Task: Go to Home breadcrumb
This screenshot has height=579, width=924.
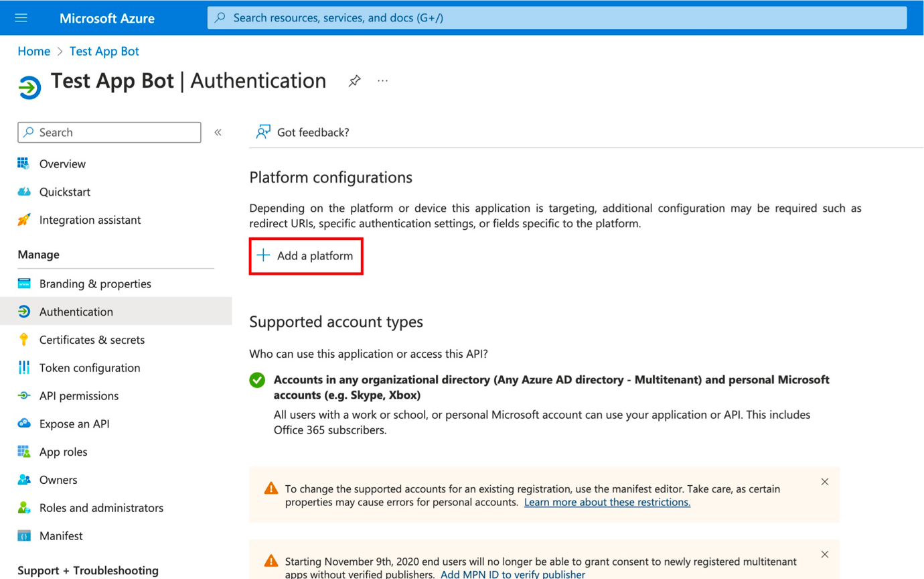Action: point(34,51)
